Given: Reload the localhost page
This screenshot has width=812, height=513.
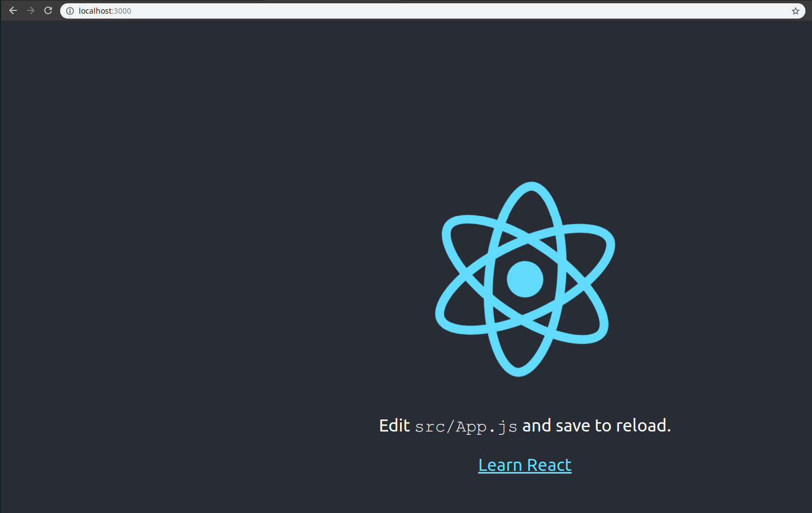Looking at the screenshot, I should [48, 10].
